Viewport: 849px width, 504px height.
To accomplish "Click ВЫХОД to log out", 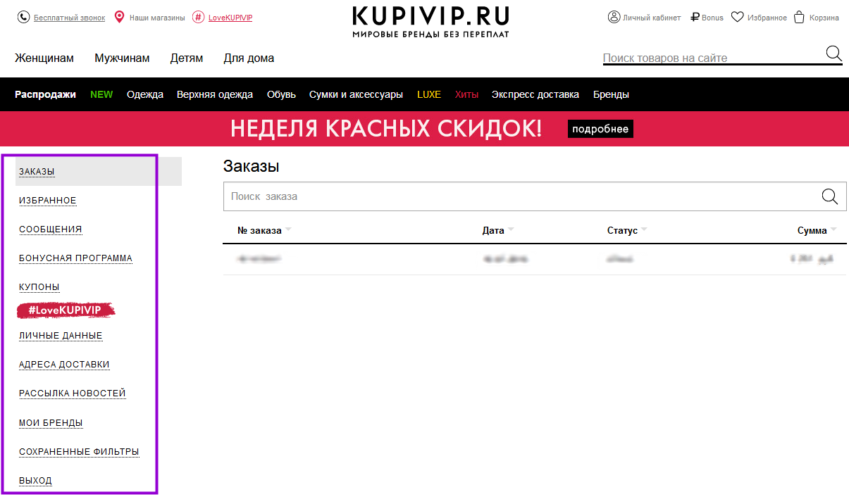I will pyautogui.click(x=35, y=481).
